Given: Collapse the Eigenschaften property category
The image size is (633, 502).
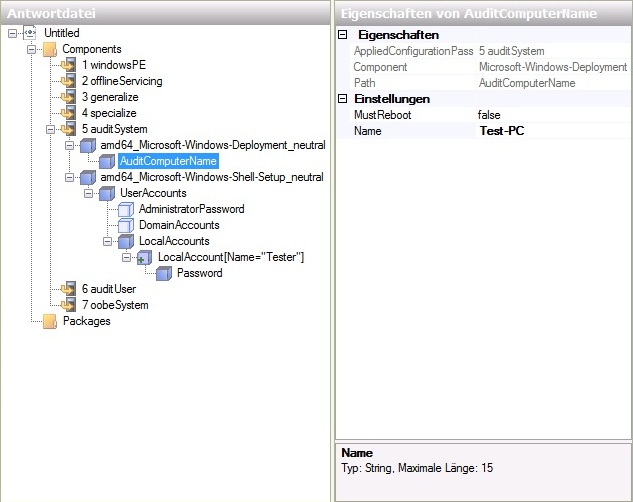Looking at the screenshot, I should point(342,35).
